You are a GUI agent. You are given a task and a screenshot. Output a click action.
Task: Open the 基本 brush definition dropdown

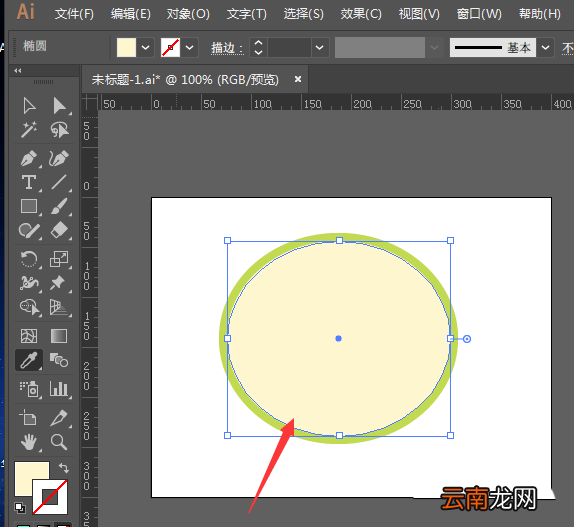click(545, 48)
